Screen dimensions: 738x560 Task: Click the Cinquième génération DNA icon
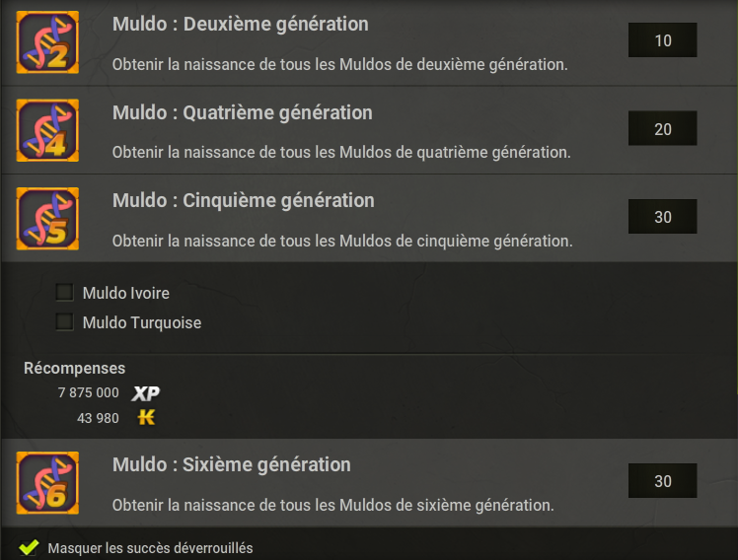point(47,219)
